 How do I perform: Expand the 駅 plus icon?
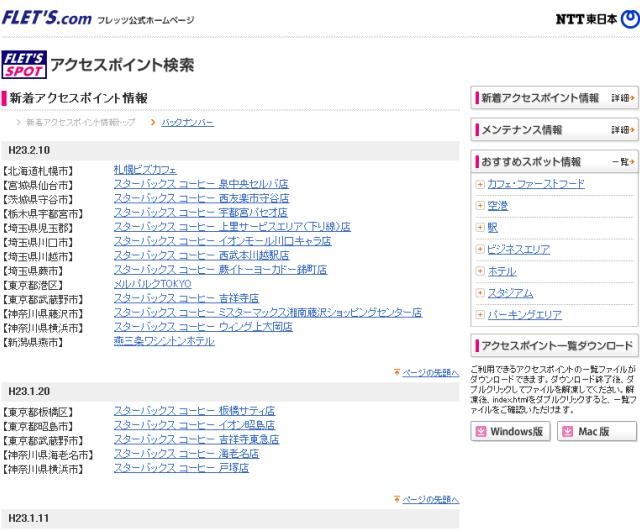point(480,227)
